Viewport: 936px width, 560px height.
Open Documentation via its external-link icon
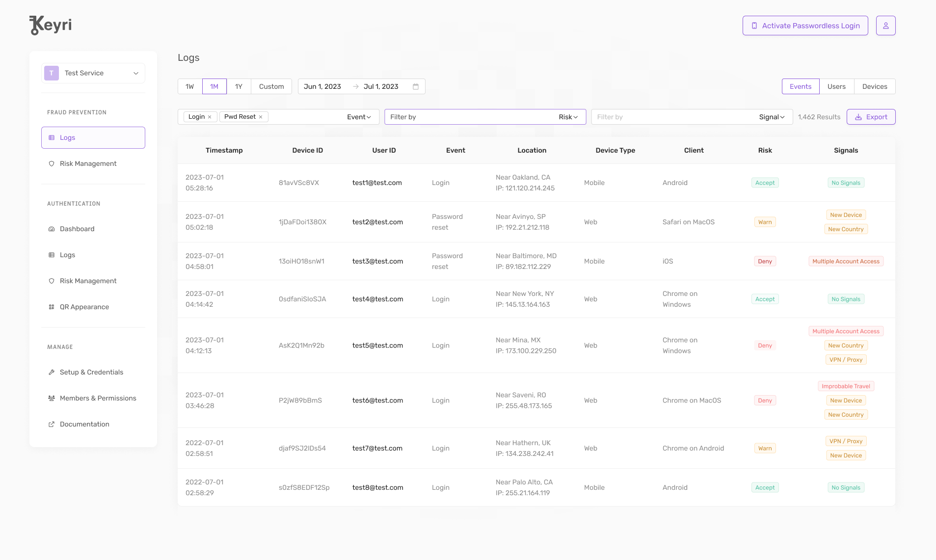pos(52,424)
